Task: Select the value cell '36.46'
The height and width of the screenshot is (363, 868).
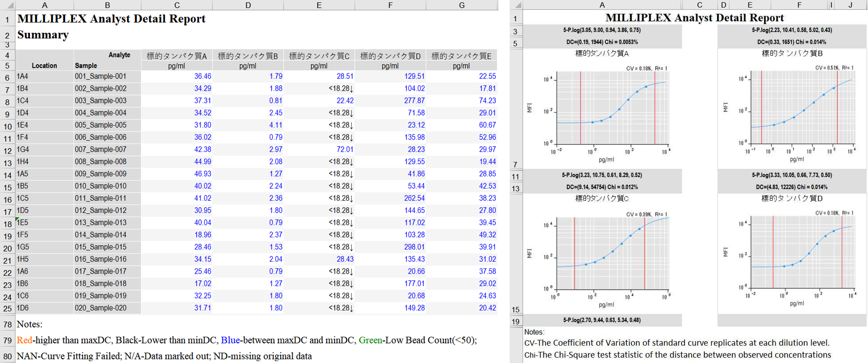Action: point(177,76)
